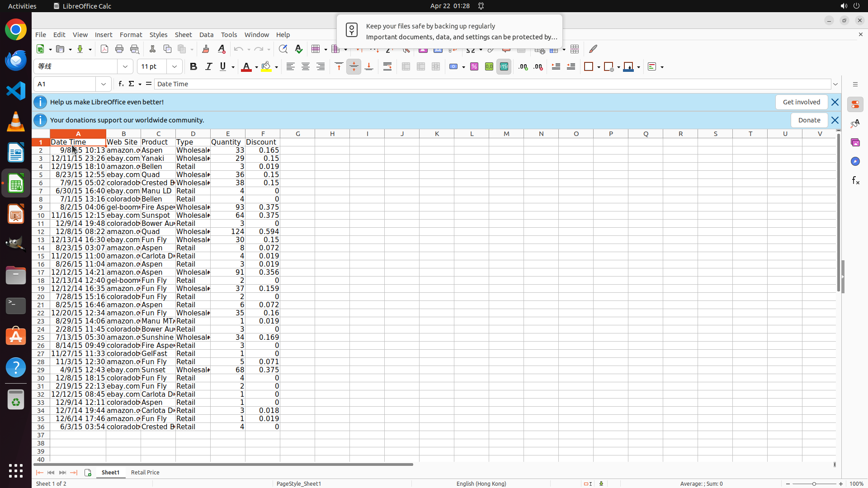Toggle Wrap Text button
Image resolution: width=868 pixels, height=488 pixels.
387,67
